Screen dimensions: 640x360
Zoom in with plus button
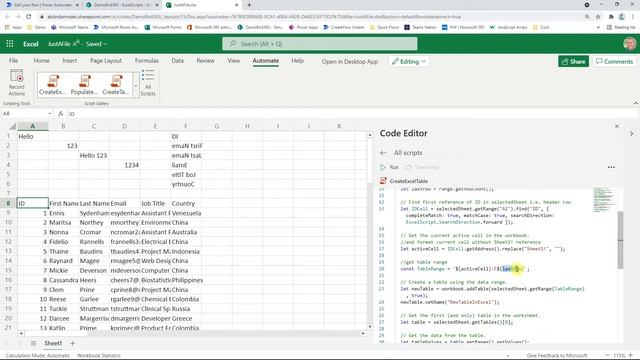click(631, 355)
